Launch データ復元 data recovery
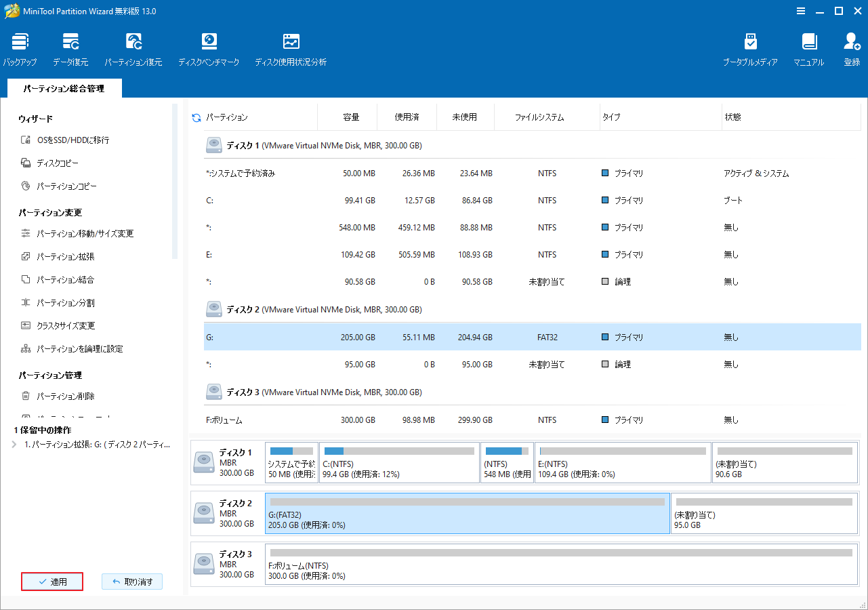868x610 pixels. click(70, 49)
